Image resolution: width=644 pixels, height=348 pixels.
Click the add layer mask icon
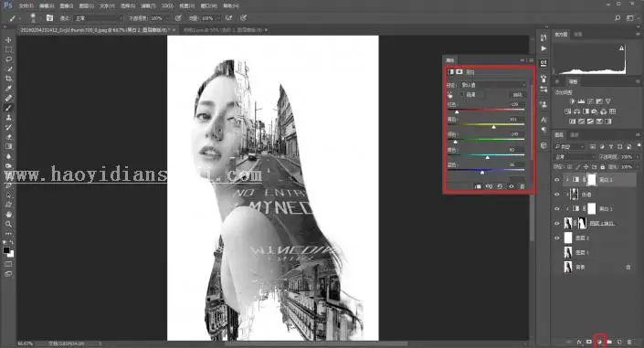[589, 342]
